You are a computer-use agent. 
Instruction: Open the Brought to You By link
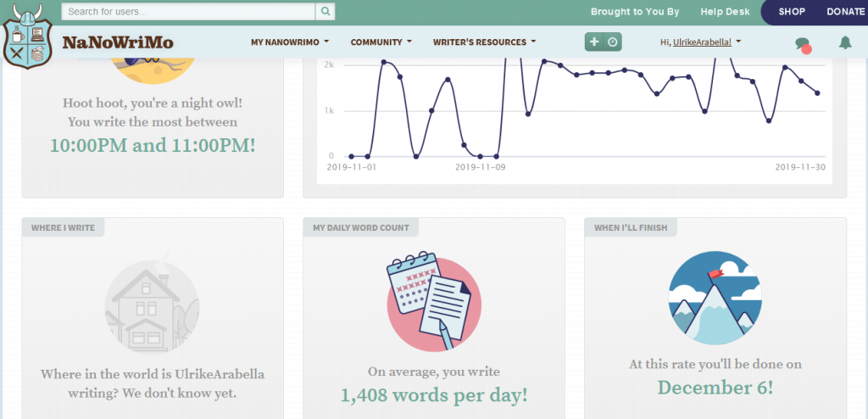pyautogui.click(x=635, y=12)
